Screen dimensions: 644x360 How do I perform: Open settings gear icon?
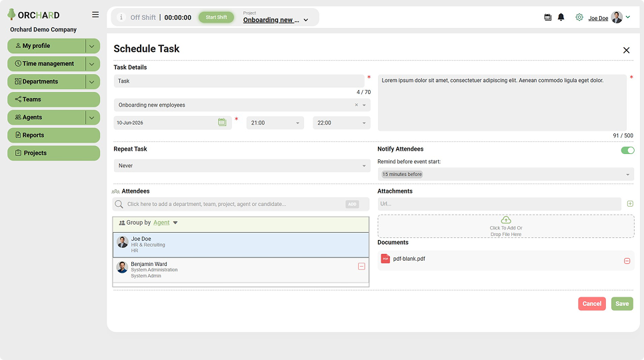tap(579, 17)
